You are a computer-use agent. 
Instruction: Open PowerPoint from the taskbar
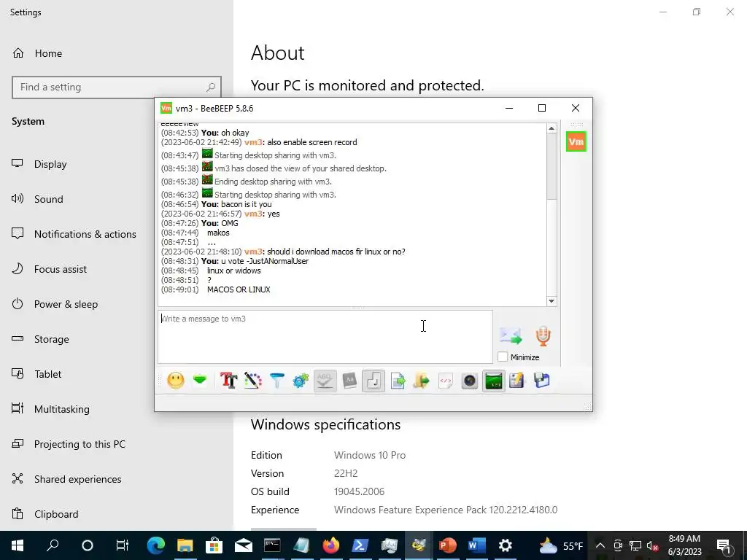pyautogui.click(x=447, y=545)
